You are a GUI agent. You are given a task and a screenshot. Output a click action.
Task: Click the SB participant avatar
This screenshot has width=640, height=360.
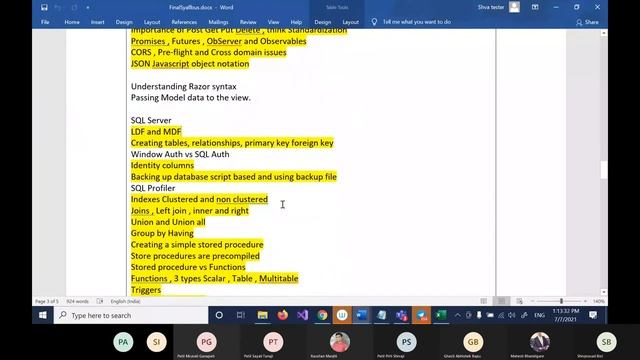click(x=606, y=342)
